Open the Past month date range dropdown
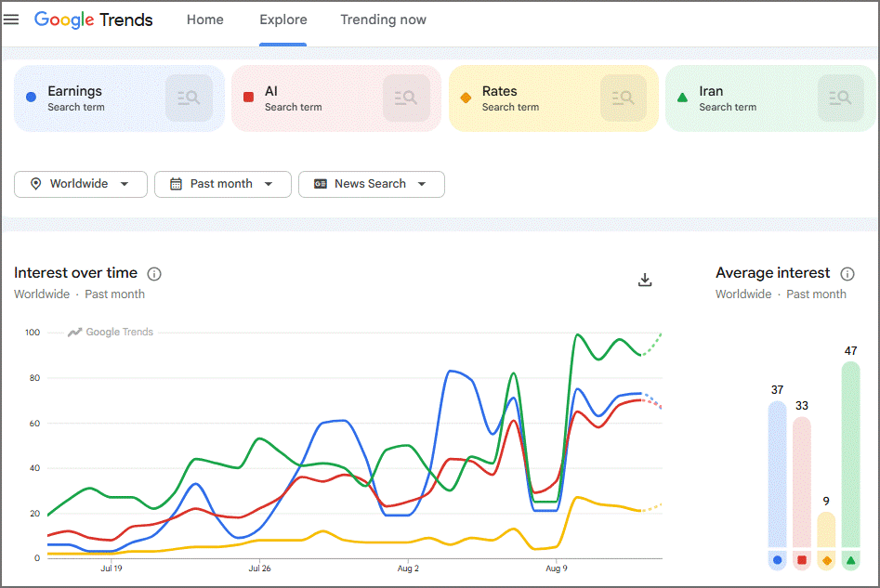This screenshot has width=880, height=588. point(223,184)
